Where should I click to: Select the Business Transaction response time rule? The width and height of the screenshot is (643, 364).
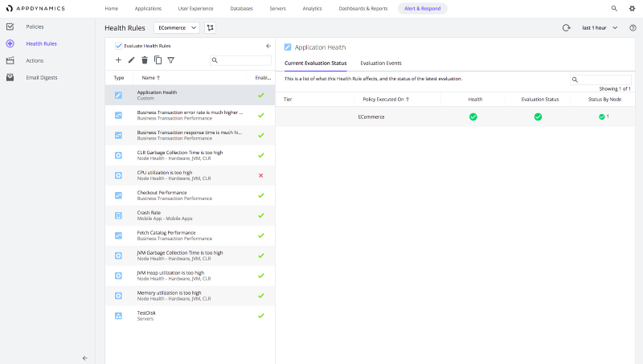[x=190, y=135]
